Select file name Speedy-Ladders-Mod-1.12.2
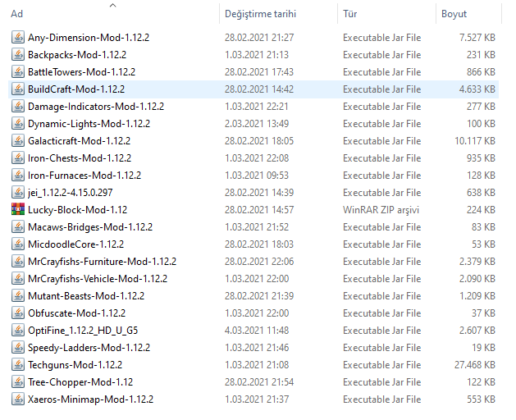 [x=89, y=348]
